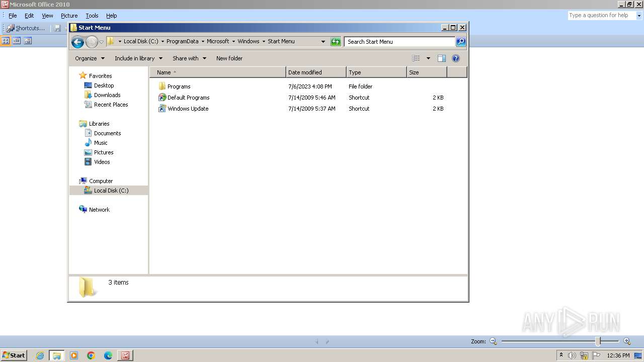Click the Zoom slider handle
The width and height of the screenshot is (644, 362).
tap(598, 341)
